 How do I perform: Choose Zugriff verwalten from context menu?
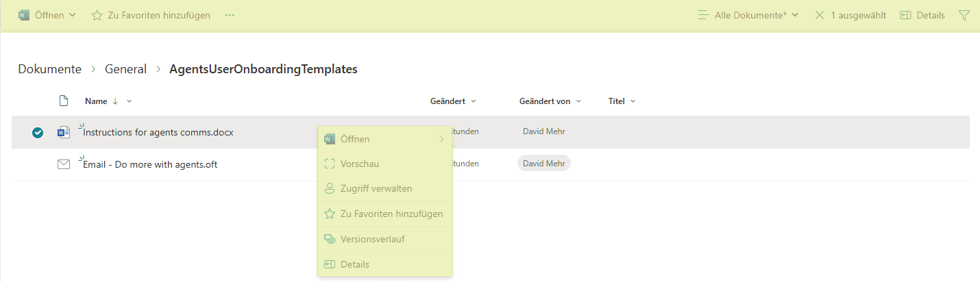tap(376, 188)
